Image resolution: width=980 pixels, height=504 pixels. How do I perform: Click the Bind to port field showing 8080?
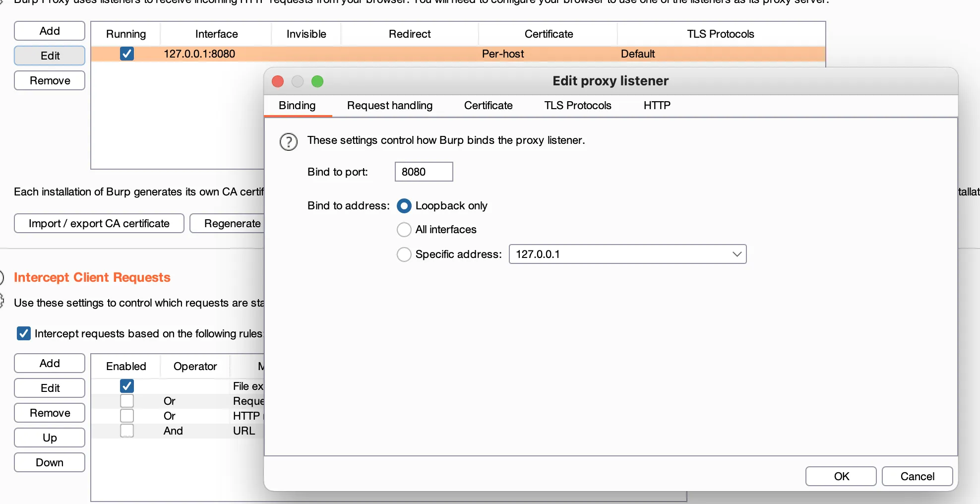(424, 172)
